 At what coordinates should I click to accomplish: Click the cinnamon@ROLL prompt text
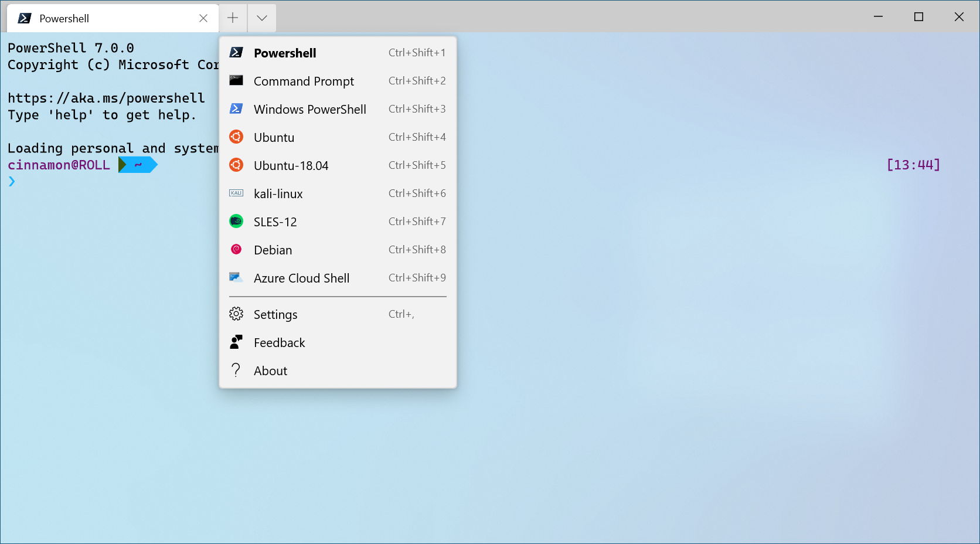click(59, 165)
